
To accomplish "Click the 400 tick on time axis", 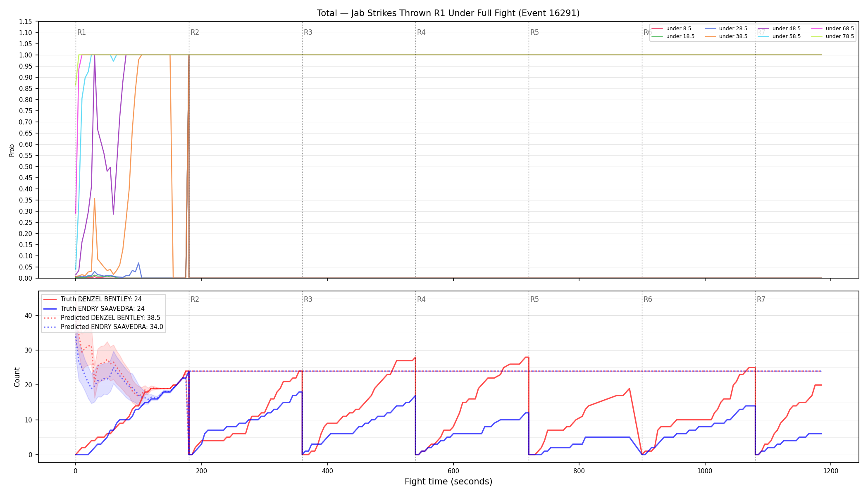I will (x=327, y=471).
